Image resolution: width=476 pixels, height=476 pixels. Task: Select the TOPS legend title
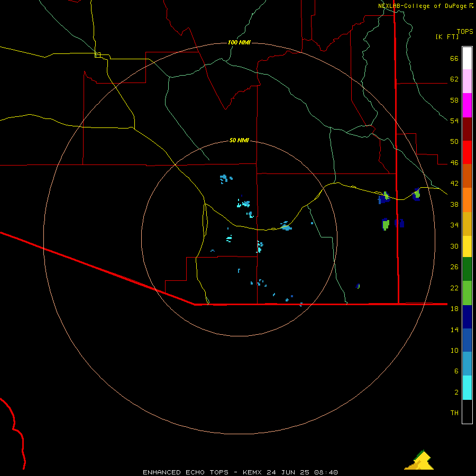(x=465, y=32)
